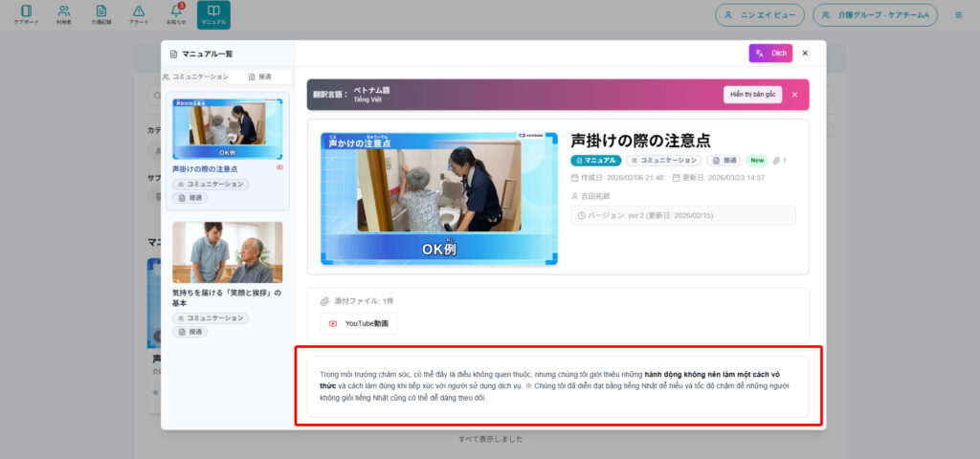The image size is (980, 459).
Task: Switch to the コミュニケーション tab
Action: 195,76
